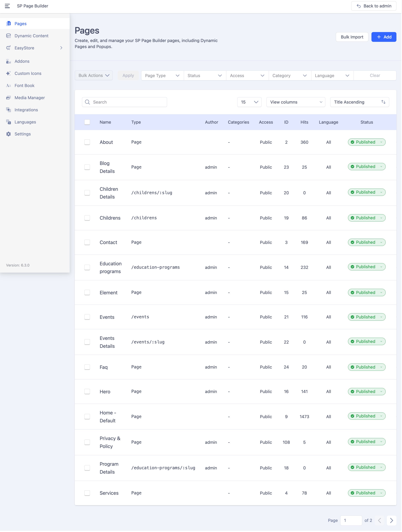Click the sort order arrows icon
This screenshot has width=402, height=532.
(x=383, y=102)
